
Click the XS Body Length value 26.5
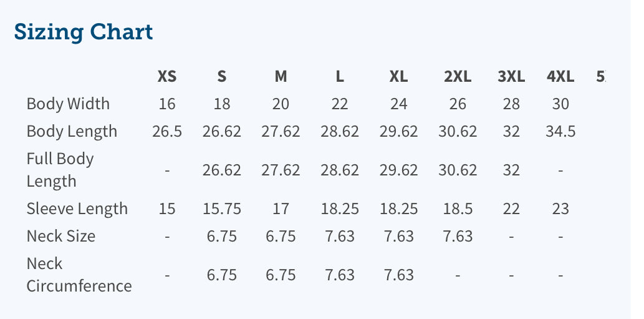click(x=166, y=132)
